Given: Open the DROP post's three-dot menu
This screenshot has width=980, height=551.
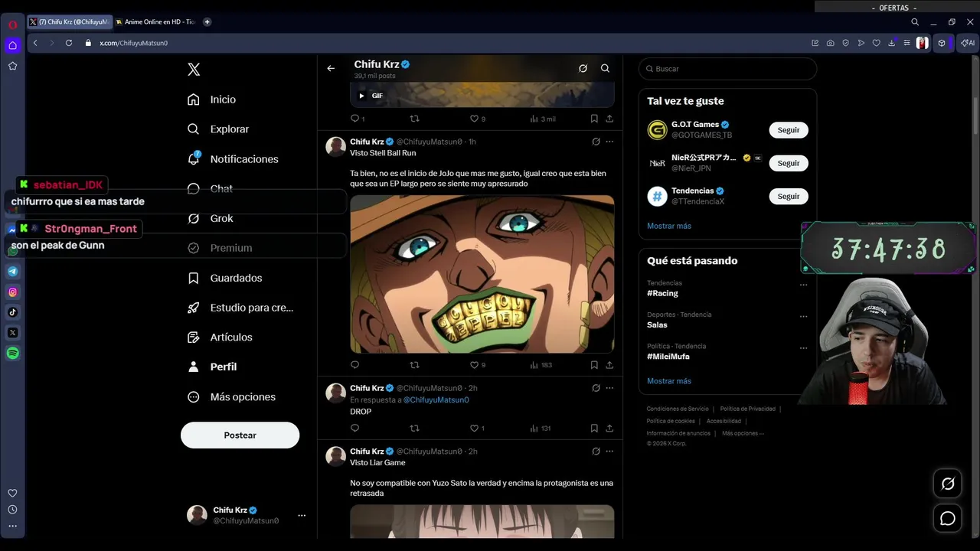Looking at the screenshot, I should 609,388.
